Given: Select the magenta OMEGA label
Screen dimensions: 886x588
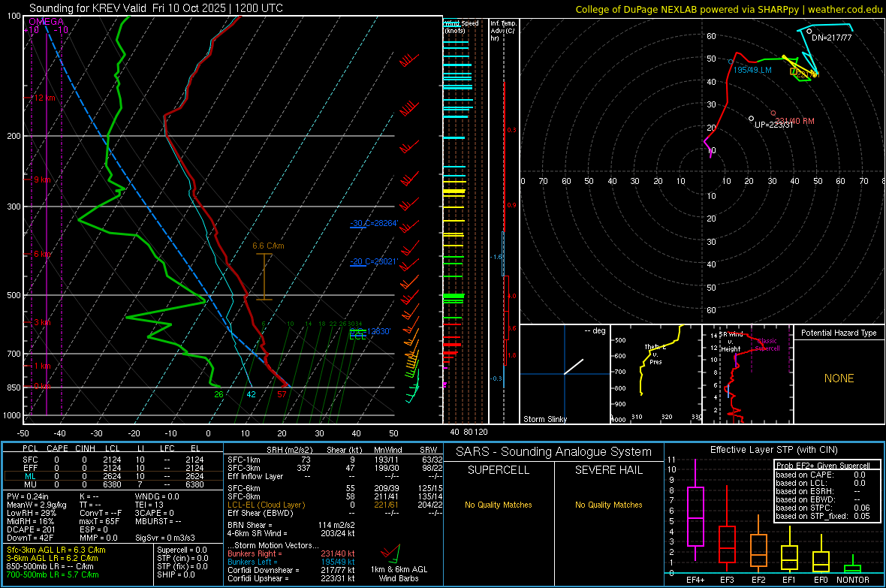Looking at the screenshot, I should 47,22.
